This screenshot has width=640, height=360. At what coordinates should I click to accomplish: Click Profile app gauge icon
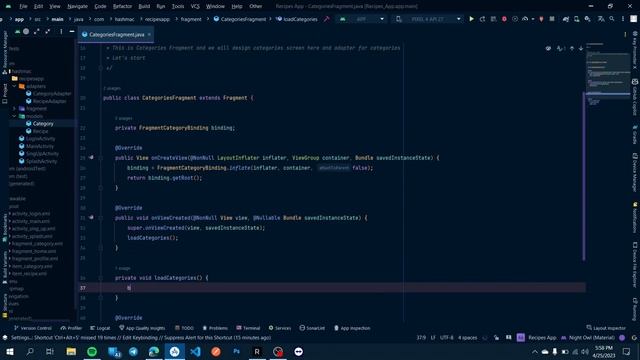[525, 19]
